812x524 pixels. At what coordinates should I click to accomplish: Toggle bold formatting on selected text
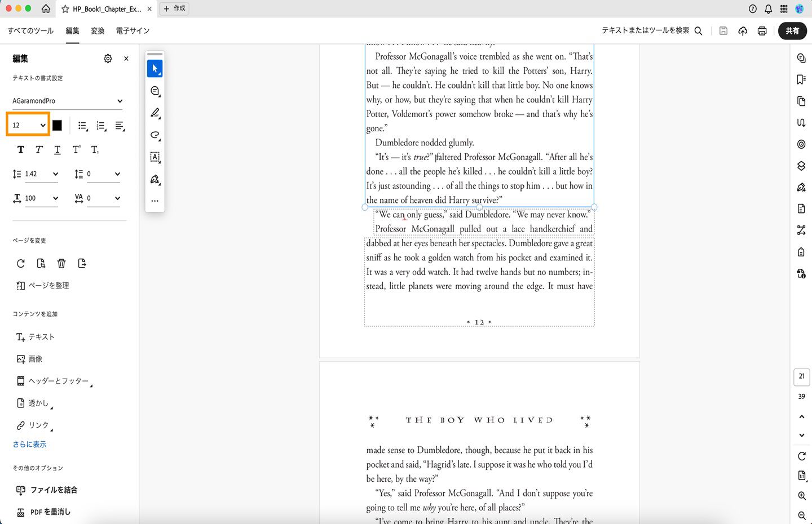pyautogui.click(x=20, y=149)
